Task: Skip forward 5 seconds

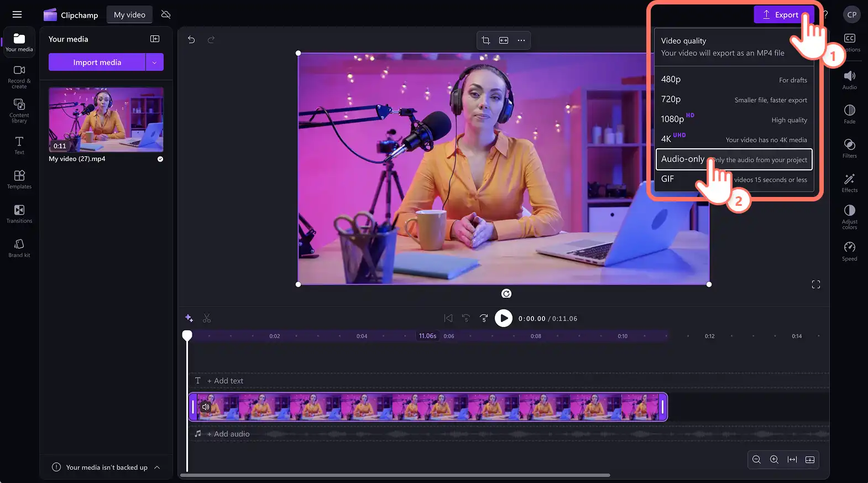Action: 484,318
